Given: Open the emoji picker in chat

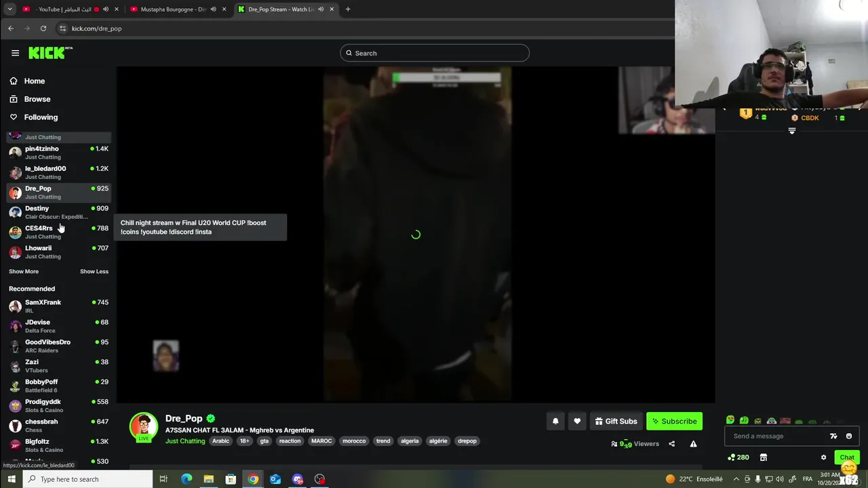Looking at the screenshot, I should point(848,436).
